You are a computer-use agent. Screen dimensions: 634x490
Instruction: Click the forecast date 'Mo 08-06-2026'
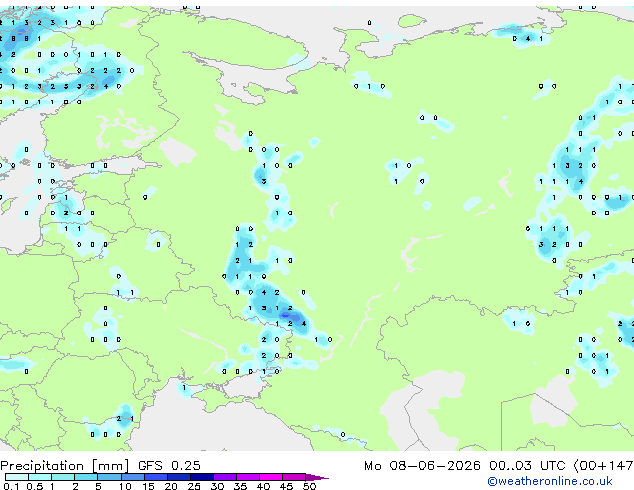(422, 466)
